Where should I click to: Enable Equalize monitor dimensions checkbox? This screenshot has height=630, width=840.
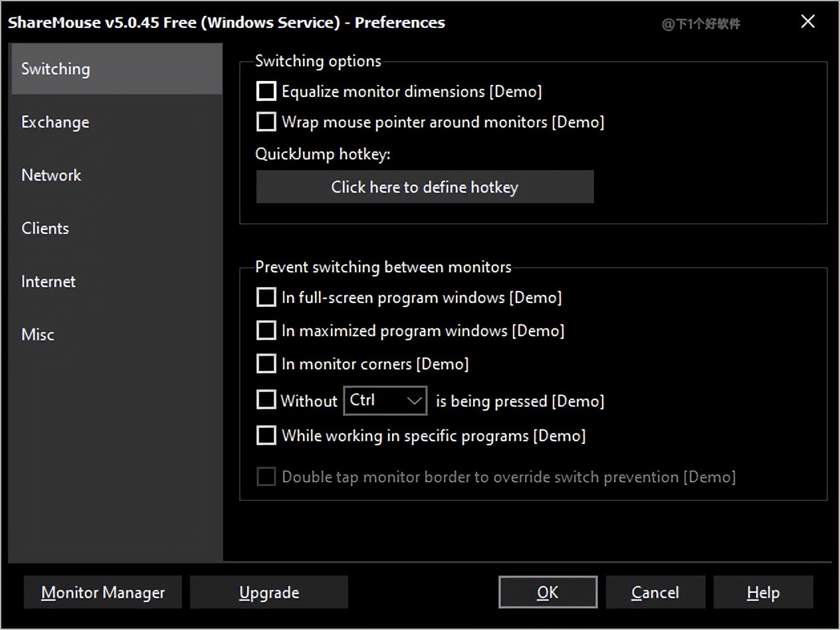pyautogui.click(x=266, y=91)
